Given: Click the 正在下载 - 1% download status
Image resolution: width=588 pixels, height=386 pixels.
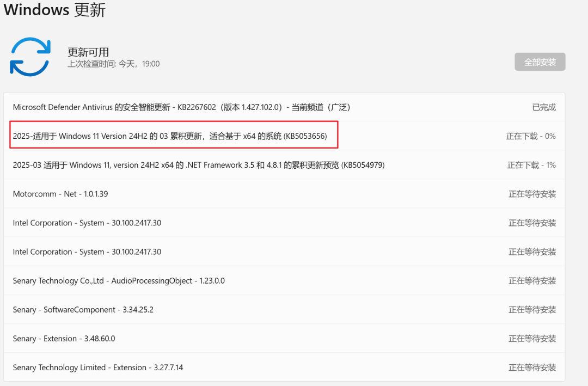Looking at the screenshot, I should click(531, 165).
